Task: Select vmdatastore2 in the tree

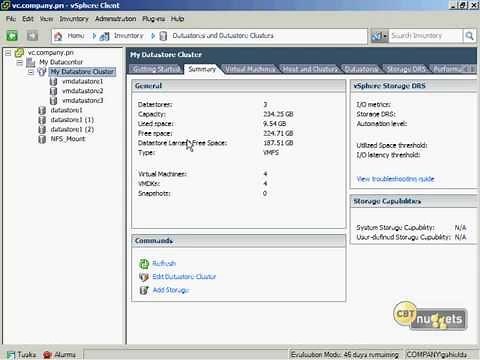Action: pos(82,91)
